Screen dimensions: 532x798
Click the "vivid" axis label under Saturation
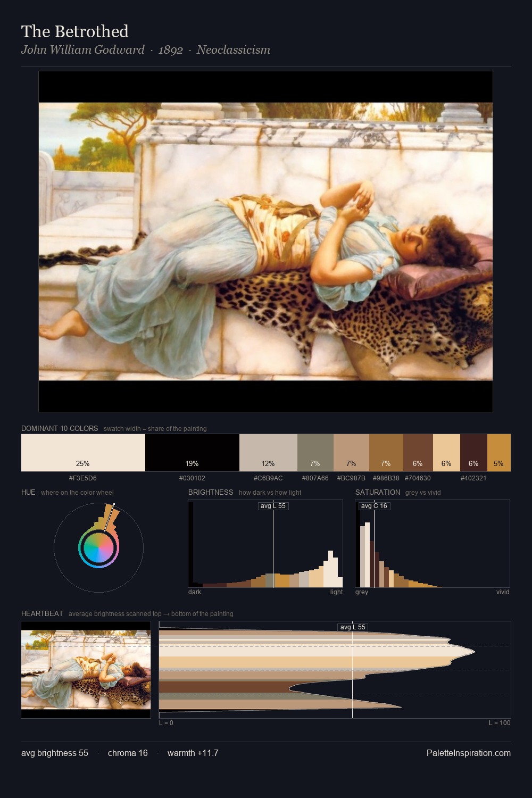pos(503,592)
